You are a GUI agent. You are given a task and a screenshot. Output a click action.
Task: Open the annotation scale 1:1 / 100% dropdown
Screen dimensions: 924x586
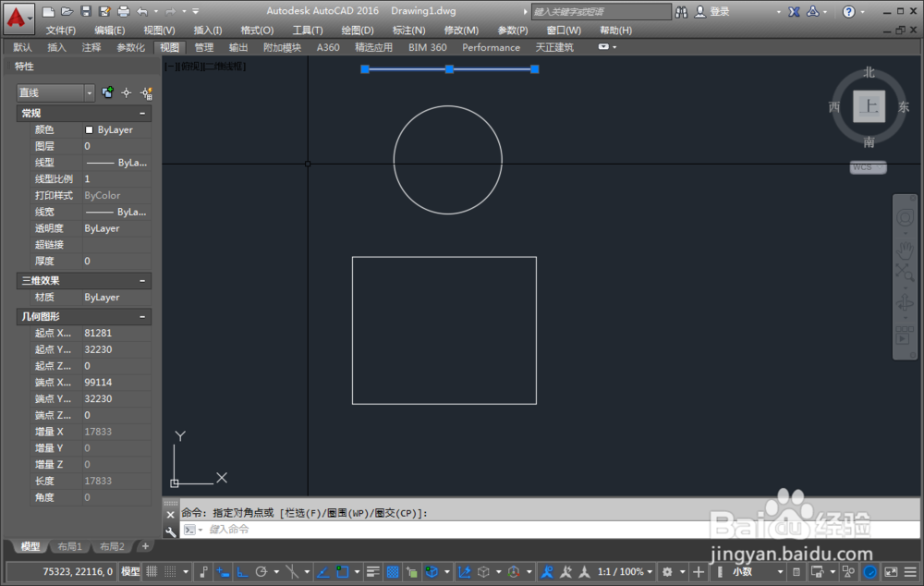626,572
